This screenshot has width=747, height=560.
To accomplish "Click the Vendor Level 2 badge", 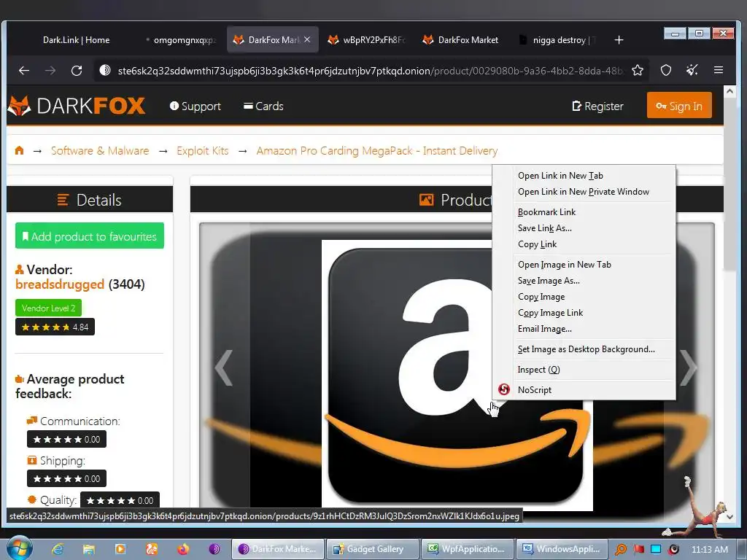I will tap(48, 308).
